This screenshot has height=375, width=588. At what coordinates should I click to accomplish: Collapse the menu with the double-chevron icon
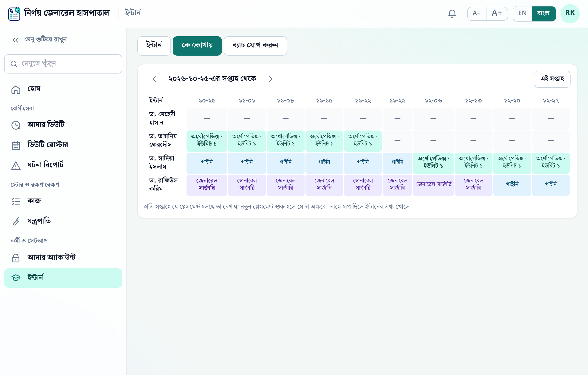click(15, 40)
